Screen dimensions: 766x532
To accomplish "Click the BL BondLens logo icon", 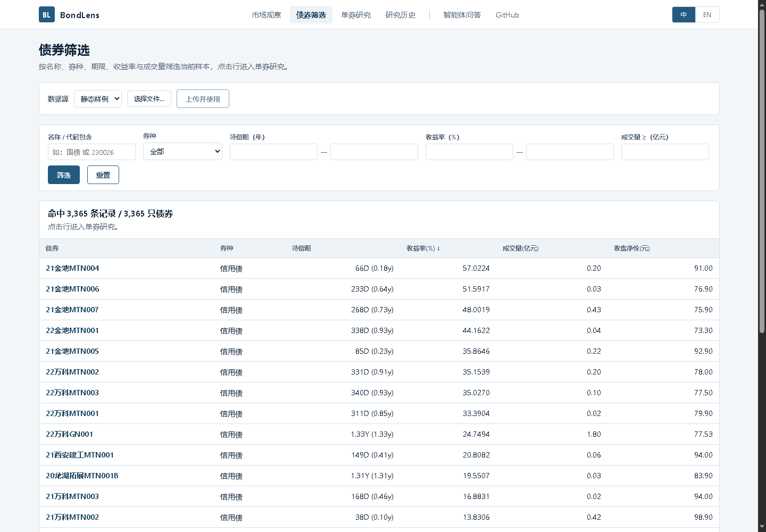I will (x=47, y=14).
